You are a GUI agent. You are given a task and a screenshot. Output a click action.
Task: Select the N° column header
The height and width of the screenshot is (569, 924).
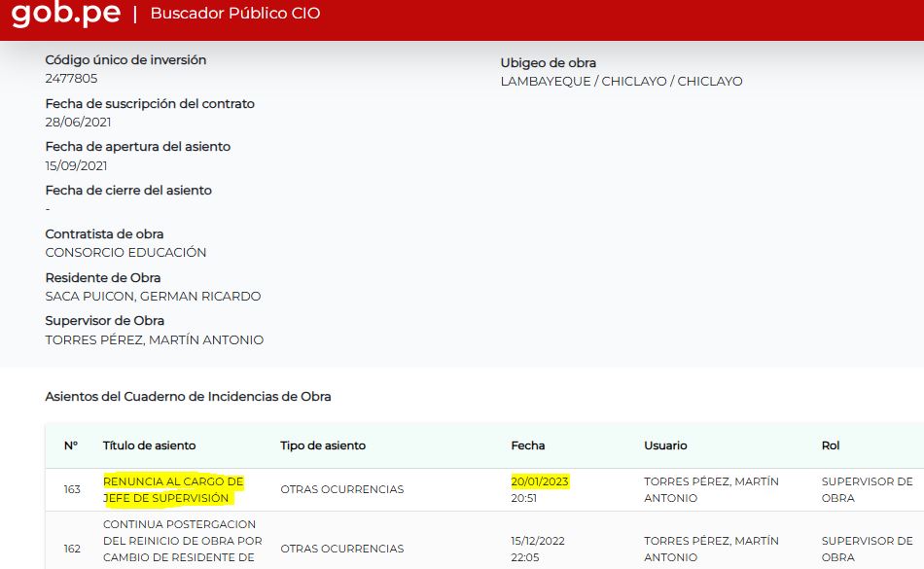pyautogui.click(x=71, y=445)
